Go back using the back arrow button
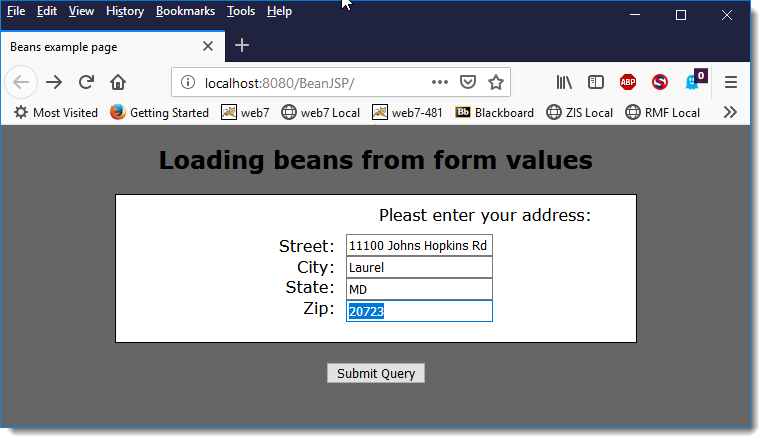The width and height of the screenshot is (766, 443). [21, 82]
